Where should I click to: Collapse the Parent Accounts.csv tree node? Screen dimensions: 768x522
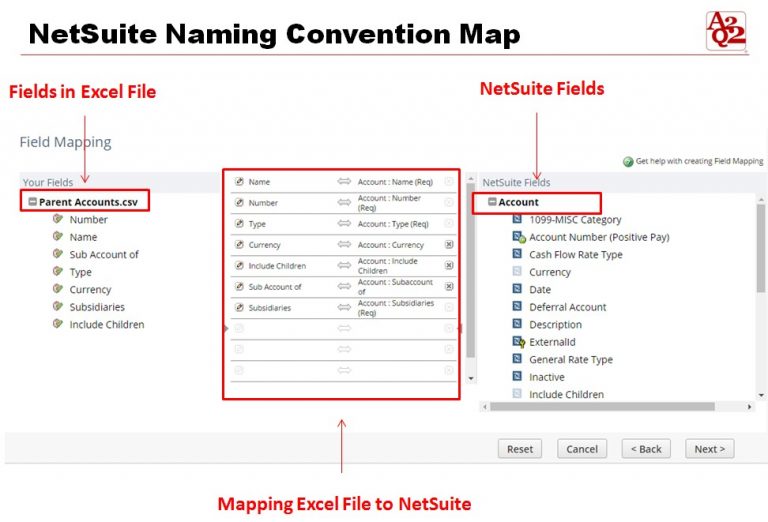tap(33, 202)
